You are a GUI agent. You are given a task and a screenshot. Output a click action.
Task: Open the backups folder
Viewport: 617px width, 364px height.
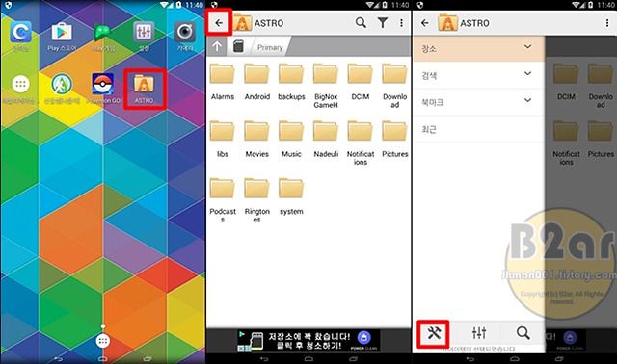(291, 82)
